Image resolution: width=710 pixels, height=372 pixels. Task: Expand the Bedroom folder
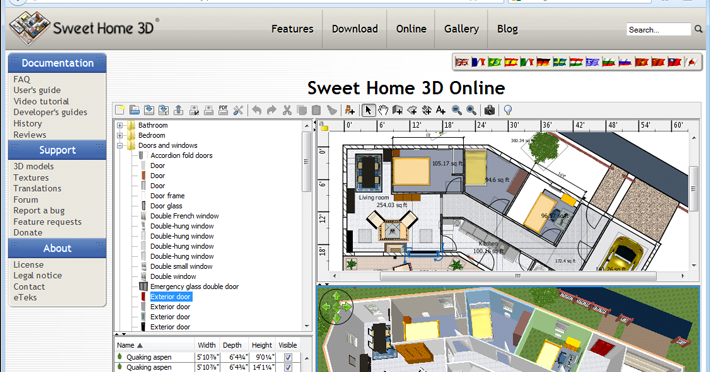tap(120, 135)
